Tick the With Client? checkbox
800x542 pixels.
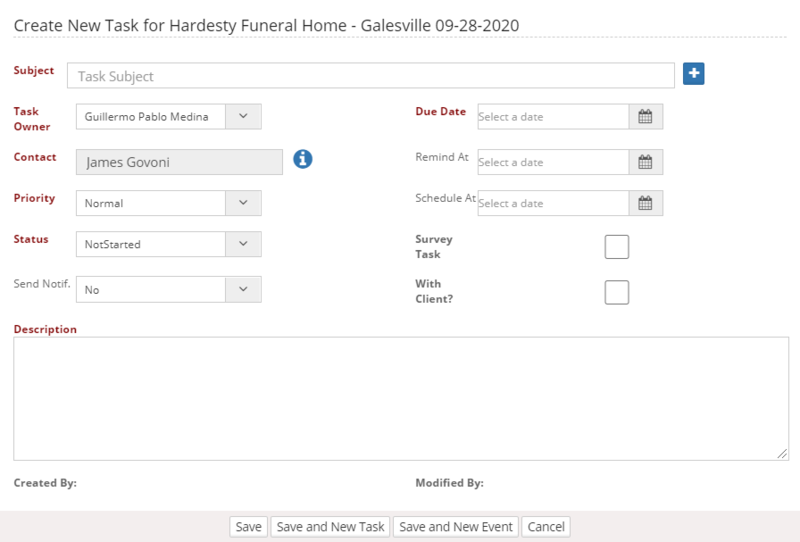616,292
